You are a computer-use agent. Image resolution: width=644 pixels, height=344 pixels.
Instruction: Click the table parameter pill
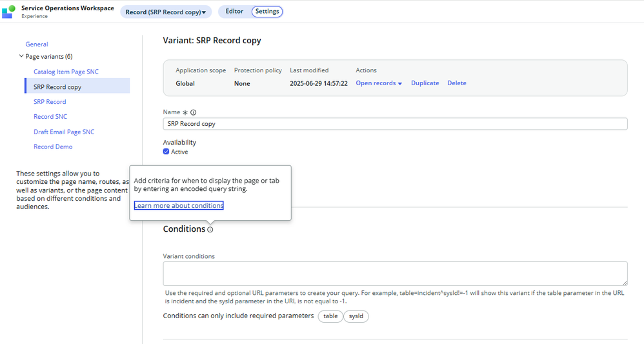coord(330,316)
